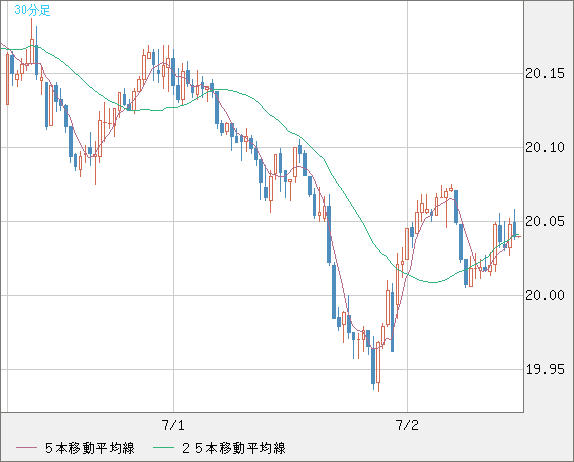574x462 pixels.
Task: Click the purple 5-bar legend line swatch
Action: pyautogui.click(x=26, y=448)
